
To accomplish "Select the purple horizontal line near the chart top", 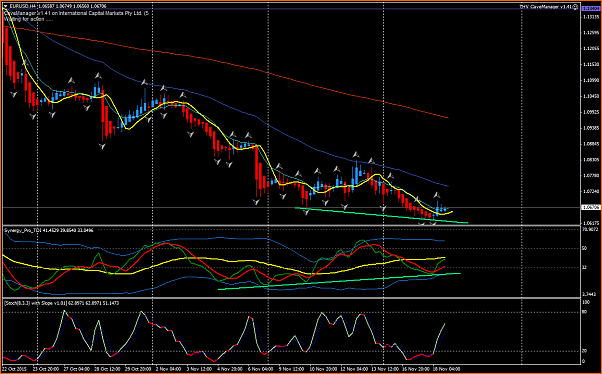I will click(x=292, y=8).
